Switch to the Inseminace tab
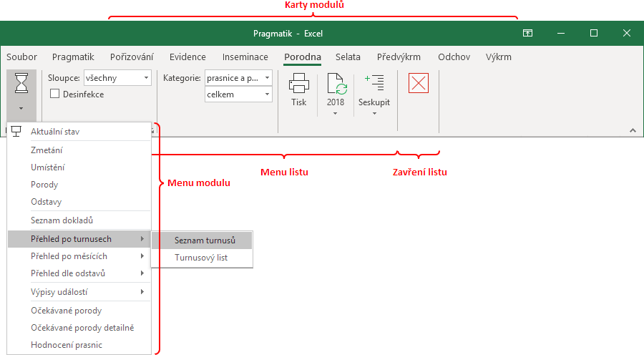This screenshot has width=644, height=355. tap(245, 57)
